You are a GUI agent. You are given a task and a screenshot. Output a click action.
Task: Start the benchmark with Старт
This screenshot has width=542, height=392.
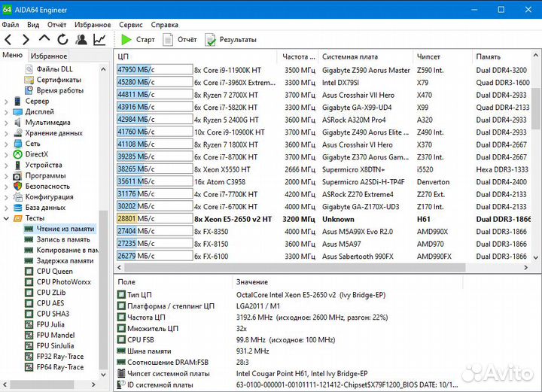[138, 40]
